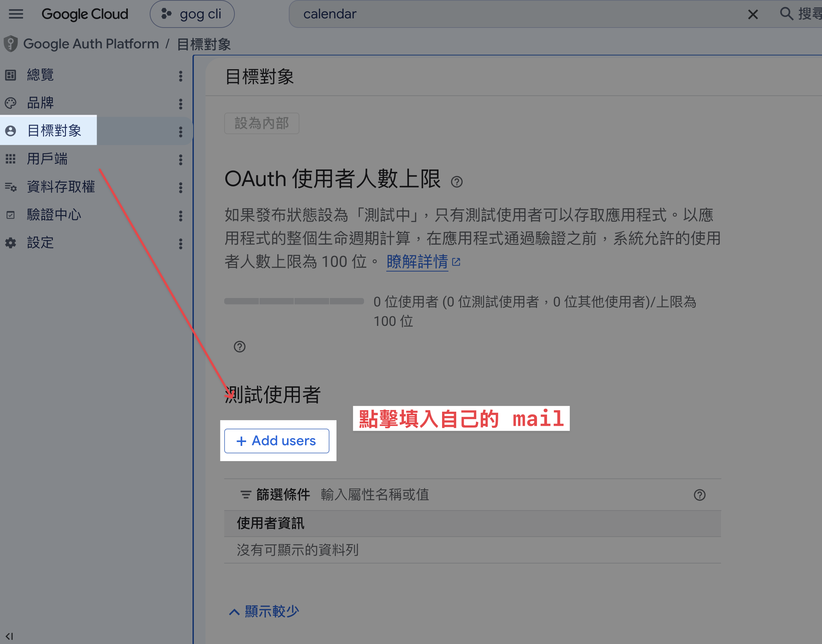822x644 pixels.
Task: Open more options for 品牌
Action: tap(181, 104)
